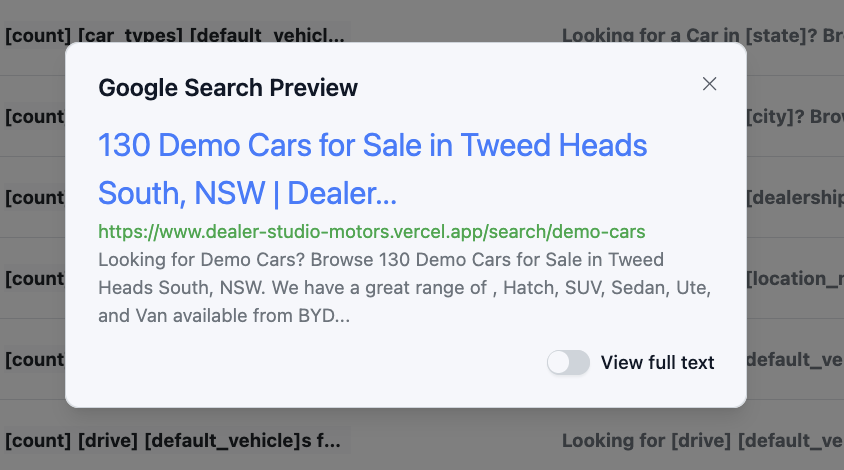Click the "Looking for a Car in [state]?" description

point(702,36)
